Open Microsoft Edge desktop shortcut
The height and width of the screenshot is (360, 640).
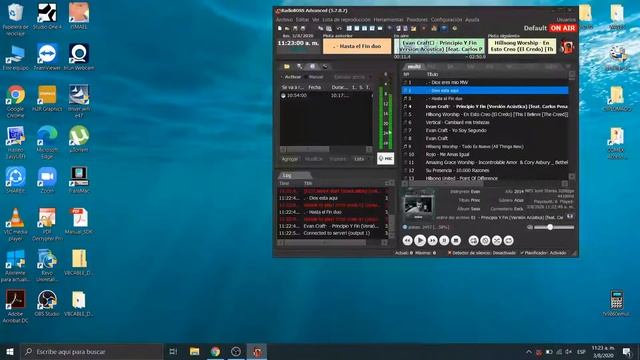tap(47, 142)
